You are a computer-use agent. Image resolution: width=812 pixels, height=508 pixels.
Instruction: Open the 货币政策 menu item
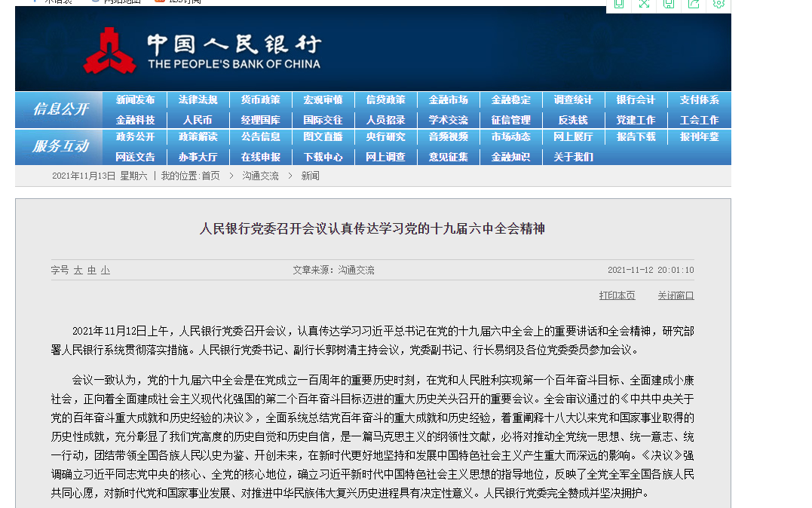pyautogui.click(x=260, y=99)
